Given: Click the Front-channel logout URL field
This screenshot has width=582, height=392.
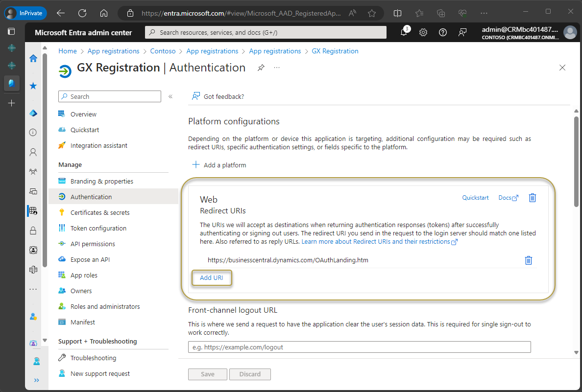Looking at the screenshot, I should tap(359, 347).
